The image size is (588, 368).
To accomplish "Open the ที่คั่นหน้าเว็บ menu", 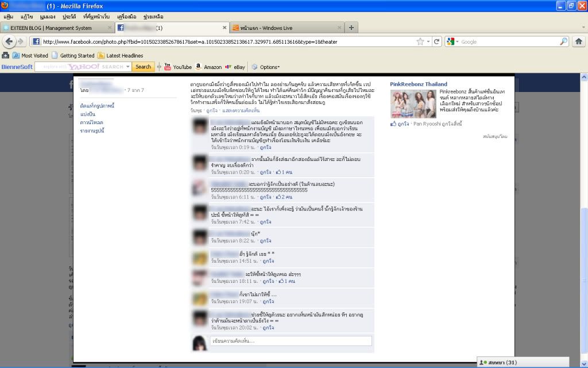I will pyautogui.click(x=96, y=17).
